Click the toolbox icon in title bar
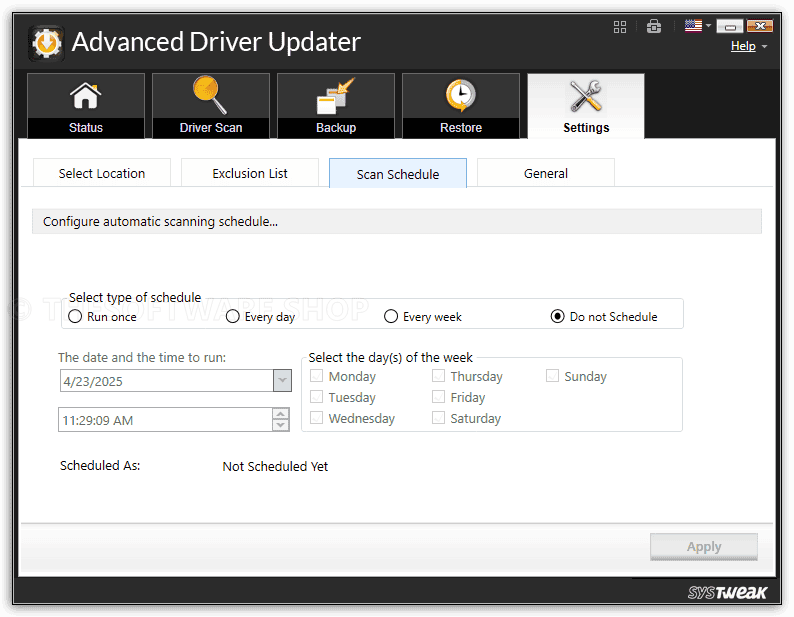Viewport: 794px width, 617px height. coord(654,26)
